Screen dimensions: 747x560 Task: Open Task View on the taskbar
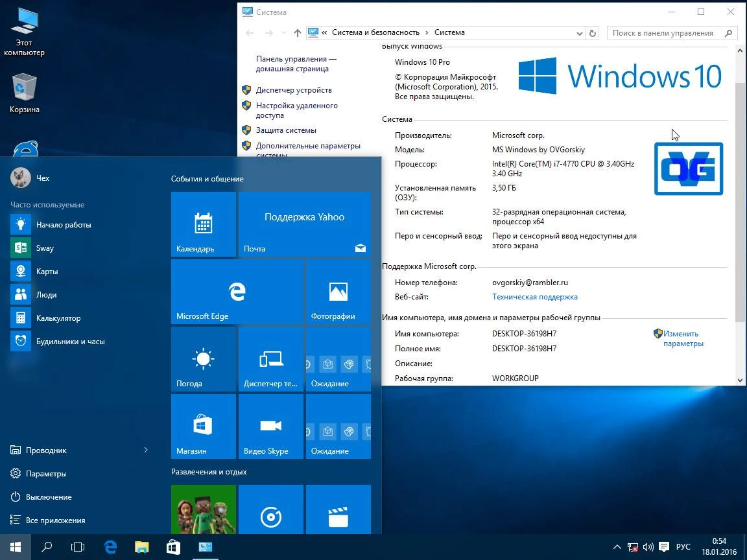point(78,547)
